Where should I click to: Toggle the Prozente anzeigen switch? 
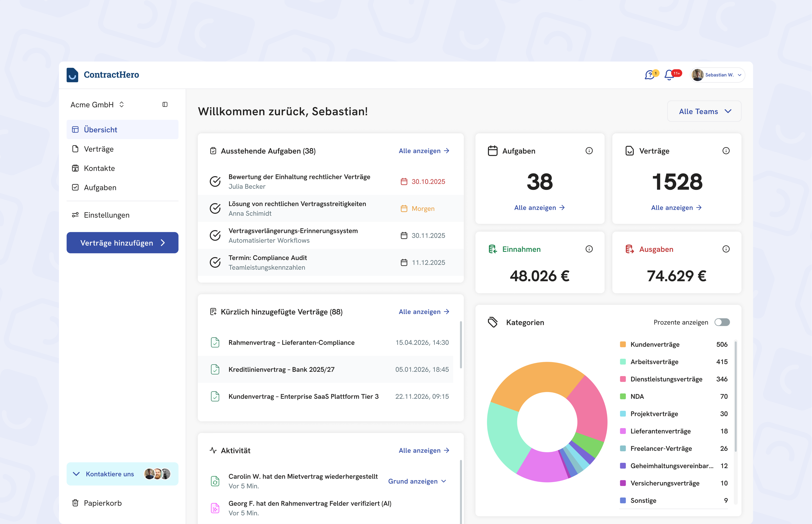click(722, 322)
